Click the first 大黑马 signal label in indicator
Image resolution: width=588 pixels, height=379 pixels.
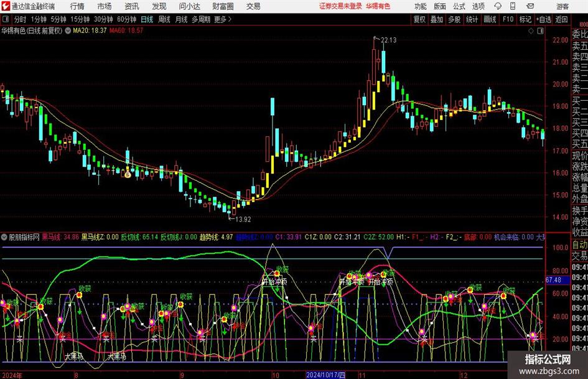tap(73, 356)
